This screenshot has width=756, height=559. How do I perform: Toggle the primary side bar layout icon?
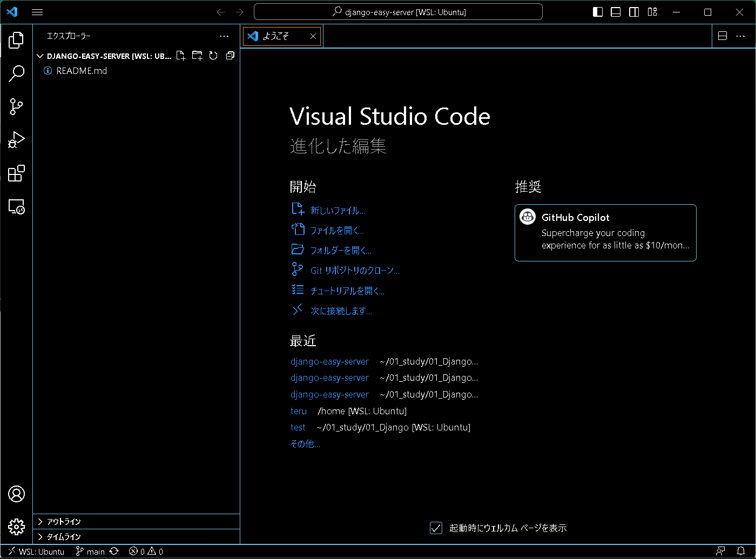(x=598, y=12)
